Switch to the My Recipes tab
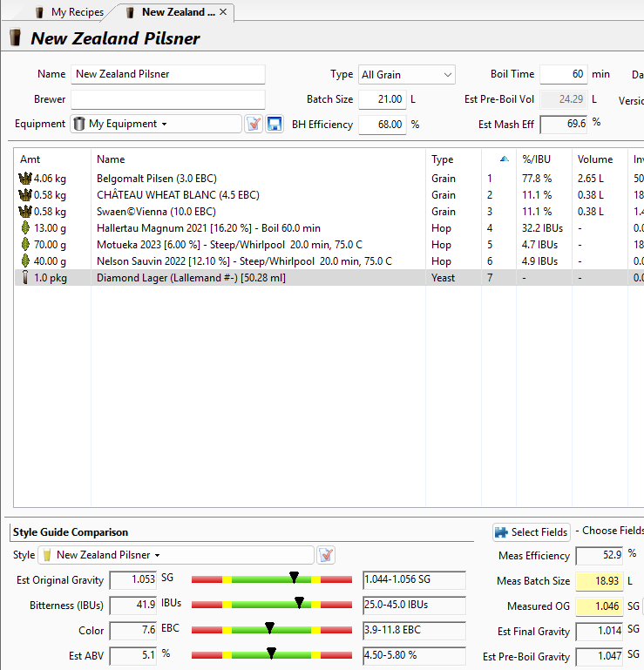 [x=71, y=12]
